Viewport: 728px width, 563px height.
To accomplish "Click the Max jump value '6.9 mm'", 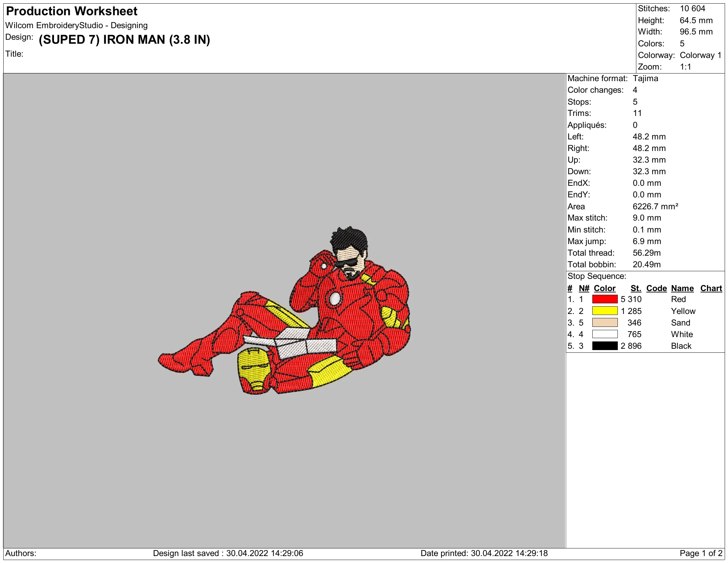I will 647,241.
